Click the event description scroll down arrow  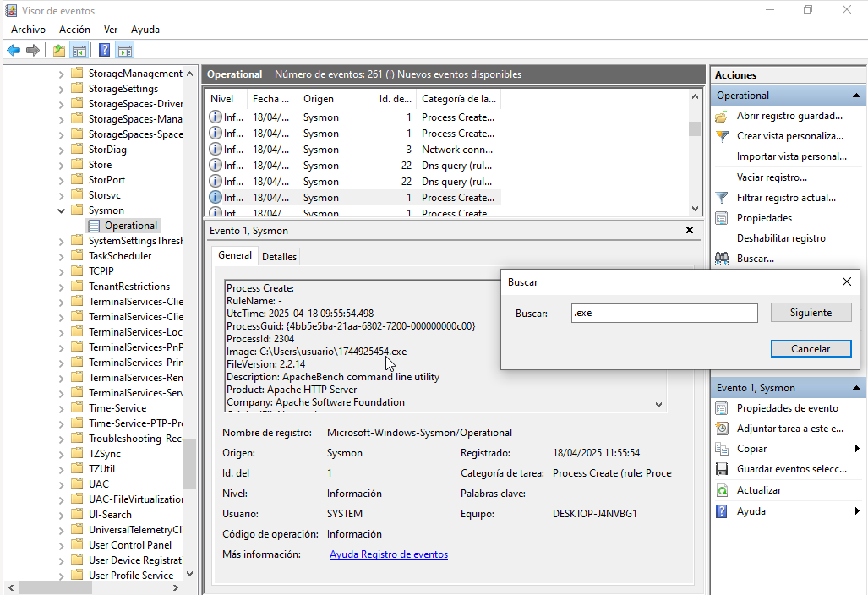pos(658,405)
